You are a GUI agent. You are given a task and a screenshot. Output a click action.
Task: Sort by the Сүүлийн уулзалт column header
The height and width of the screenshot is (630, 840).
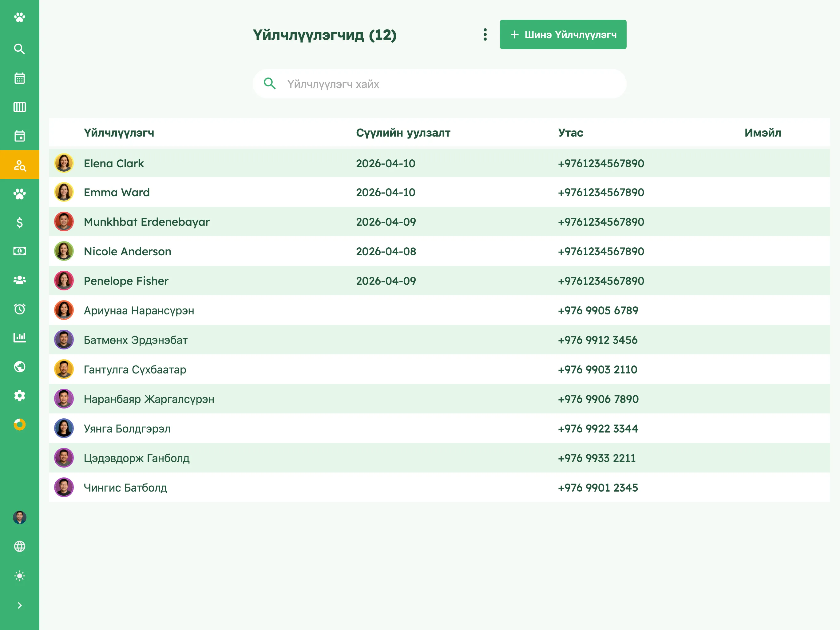pyautogui.click(x=403, y=133)
